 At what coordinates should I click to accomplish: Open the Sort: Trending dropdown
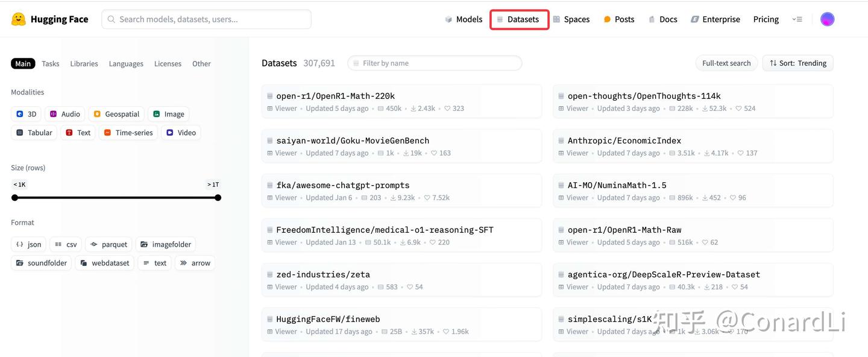coord(797,63)
